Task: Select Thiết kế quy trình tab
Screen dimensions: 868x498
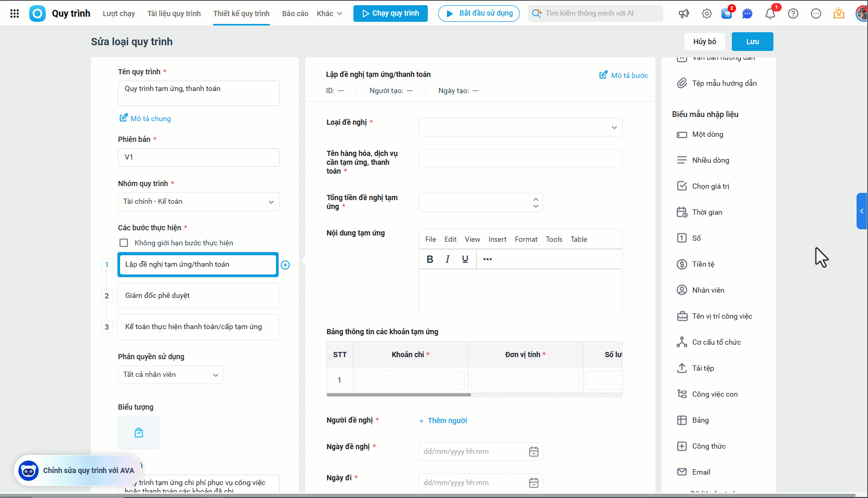Action: tap(242, 14)
